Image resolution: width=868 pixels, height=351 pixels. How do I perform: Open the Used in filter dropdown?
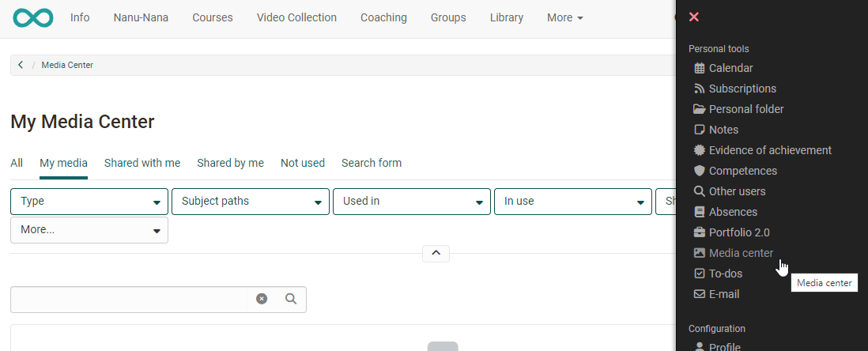click(412, 202)
